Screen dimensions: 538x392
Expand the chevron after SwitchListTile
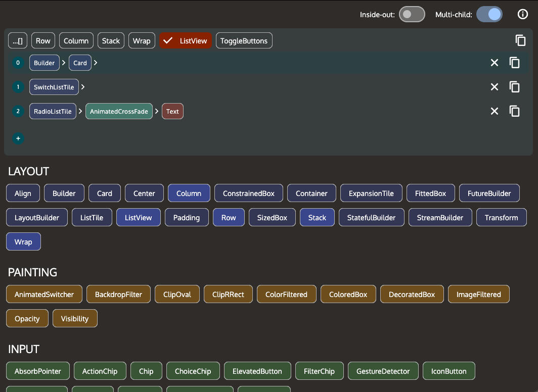point(83,87)
